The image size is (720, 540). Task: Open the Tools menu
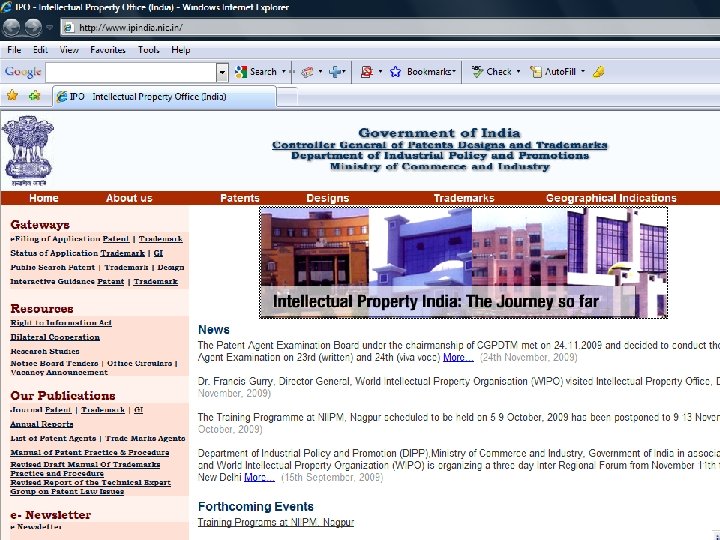pos(149,50)
